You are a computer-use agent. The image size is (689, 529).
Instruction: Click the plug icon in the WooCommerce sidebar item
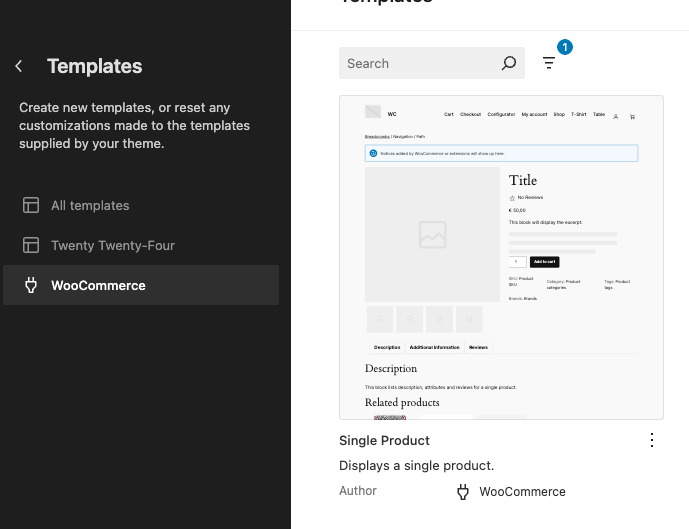[31, 286]
